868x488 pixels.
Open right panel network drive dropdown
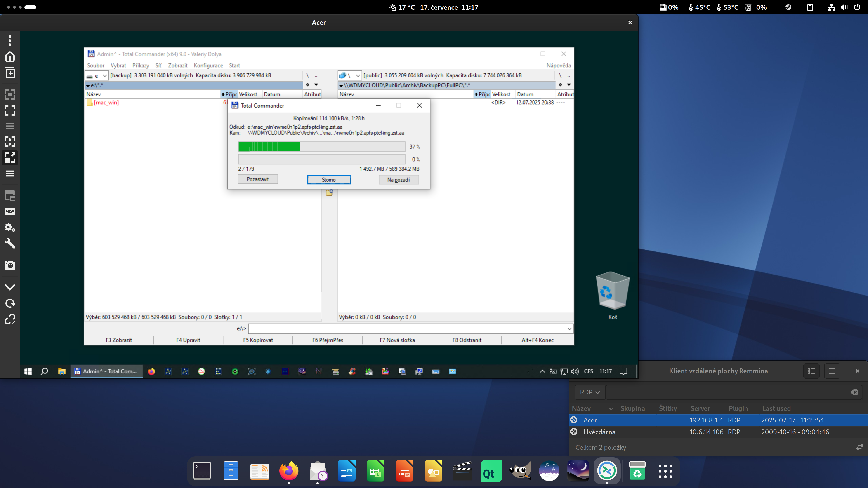(x=350, y=75)
